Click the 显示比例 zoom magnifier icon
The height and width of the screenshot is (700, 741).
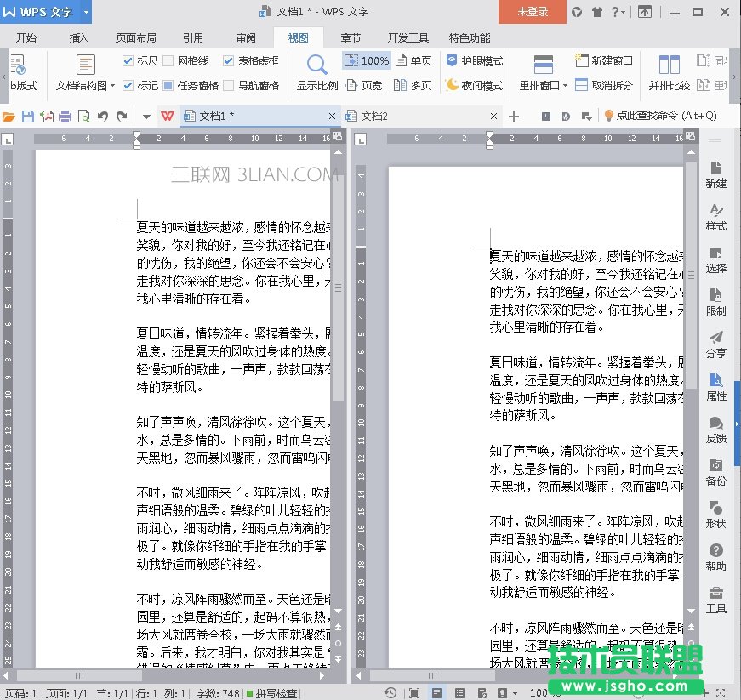[x=316, y=65]
